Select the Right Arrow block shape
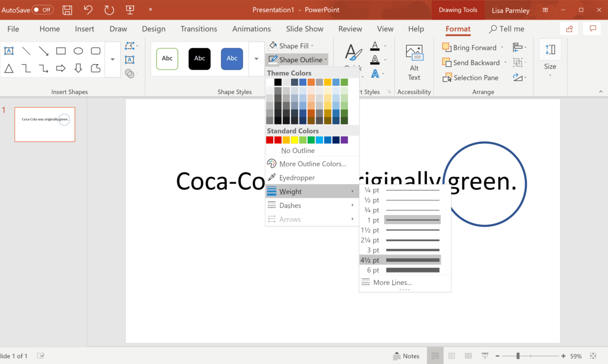608x364 pixels. point(61,68)
